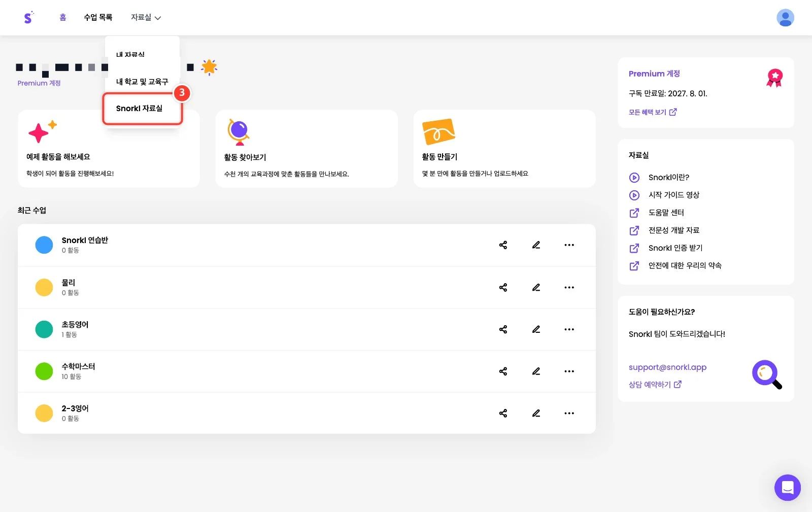Collapse the 자료실 dropdown menu

pyautogui.click(x=146, y=18)
